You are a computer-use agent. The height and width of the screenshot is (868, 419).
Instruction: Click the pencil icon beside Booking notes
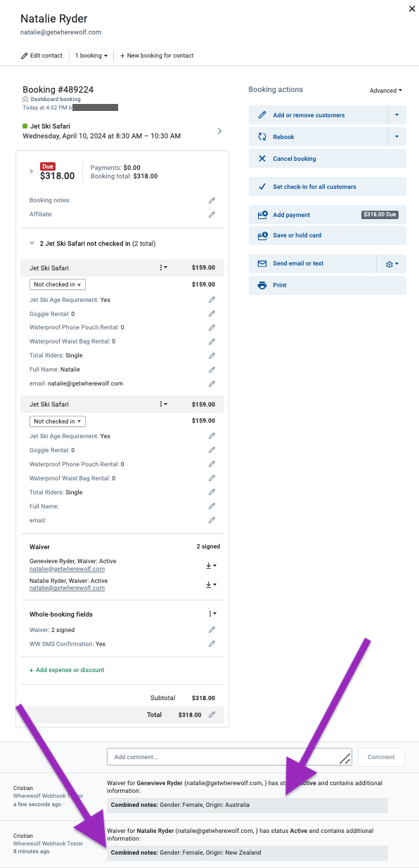(x=212, y=201)
